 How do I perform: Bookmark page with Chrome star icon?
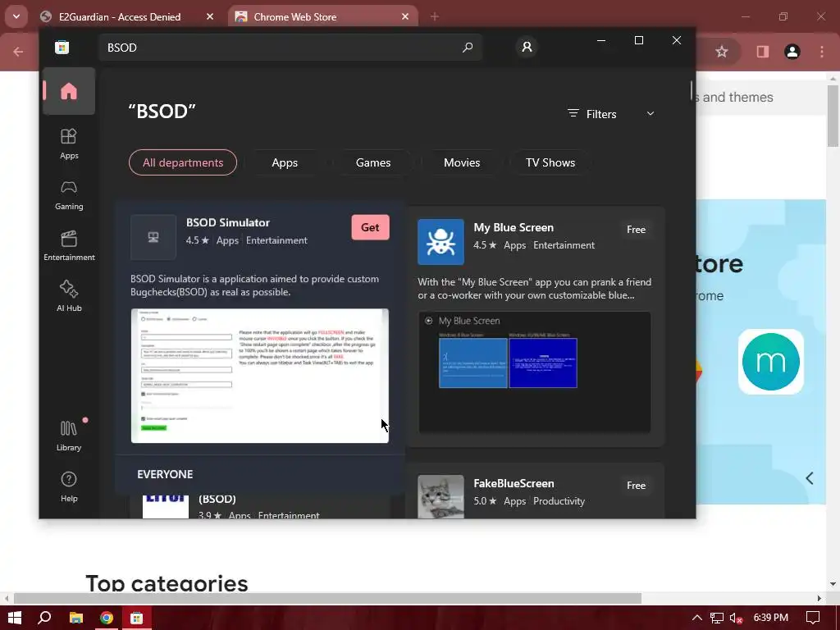(722, 52)
